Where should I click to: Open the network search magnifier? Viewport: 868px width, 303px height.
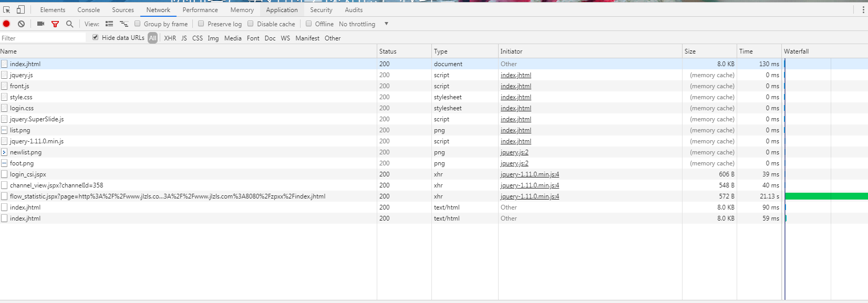[69, 24]
